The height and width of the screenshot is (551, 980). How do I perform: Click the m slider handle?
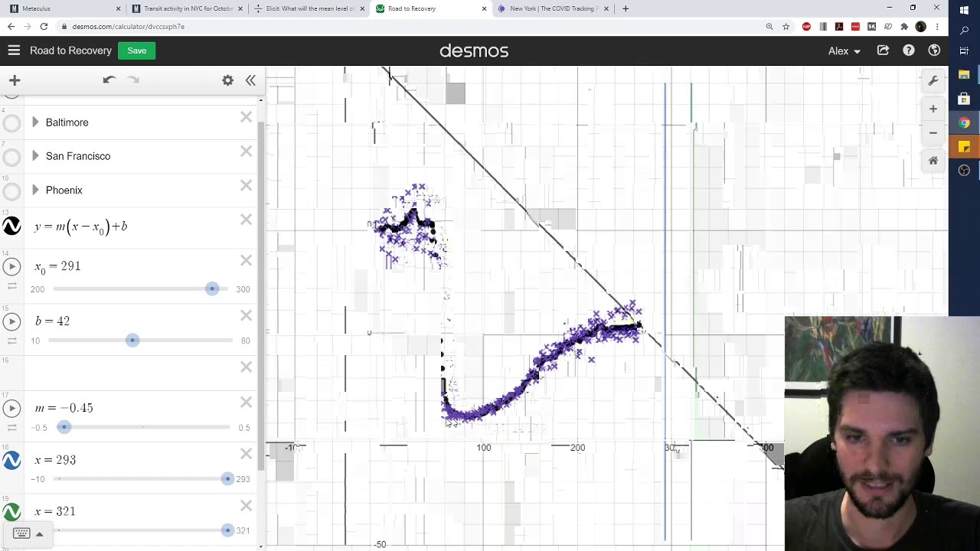(64, 427)
